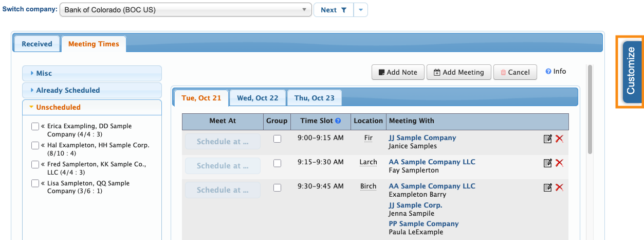The height and width of the screenshot is (240, 644).
Task: Remove the 9:15-9:30 AM Larch meeting
Action: click(x=560, y=163)
